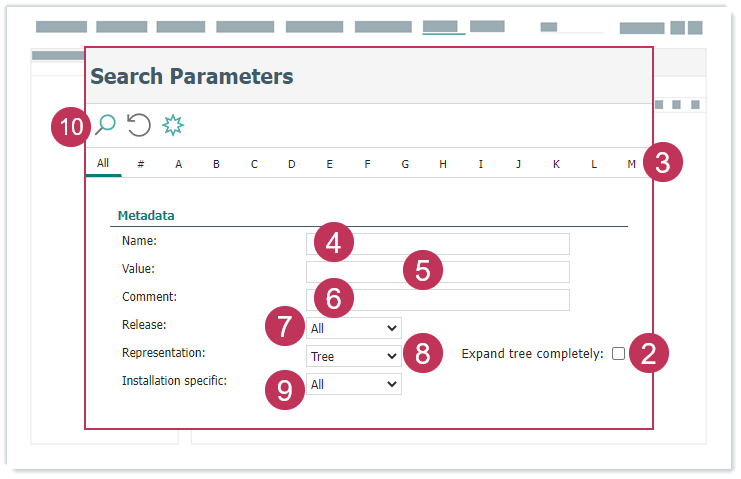Filter by letter A tab
741x479 pixels.
[179, 164]
